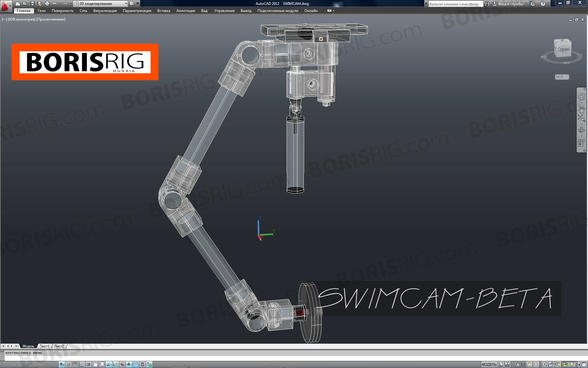Toggle Dynamic UCS in status bar

(x=115, y=365)
